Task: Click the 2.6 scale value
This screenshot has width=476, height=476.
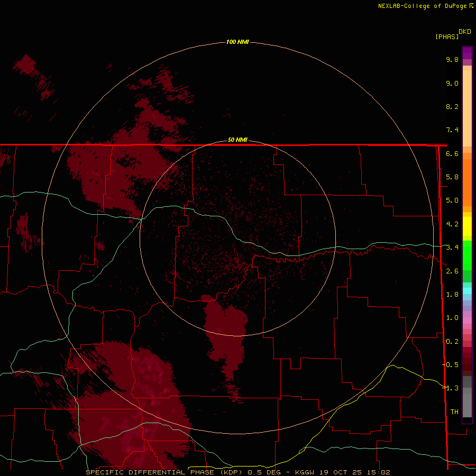Action: pos(452,271)
